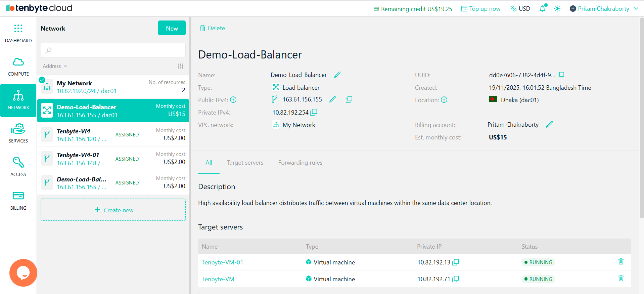644x294 pixels.
Task: Click Top up now link
Action: coord(481,9)
